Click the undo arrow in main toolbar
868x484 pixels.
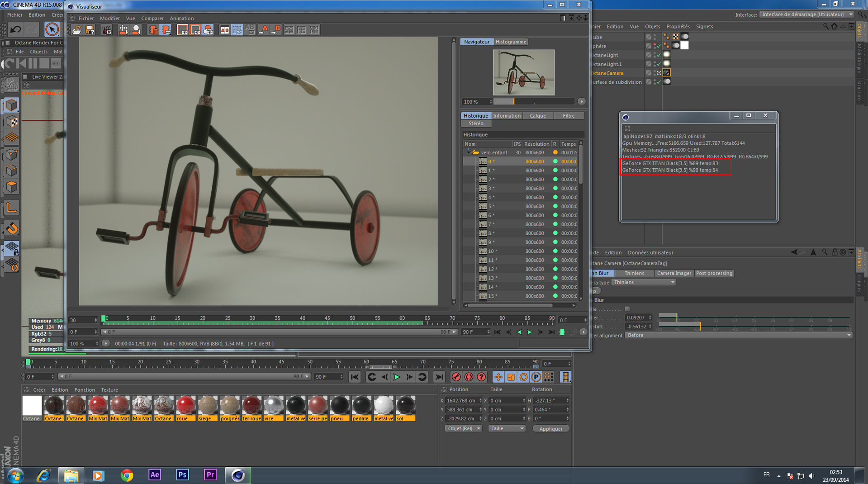click(x=15, y=29)
